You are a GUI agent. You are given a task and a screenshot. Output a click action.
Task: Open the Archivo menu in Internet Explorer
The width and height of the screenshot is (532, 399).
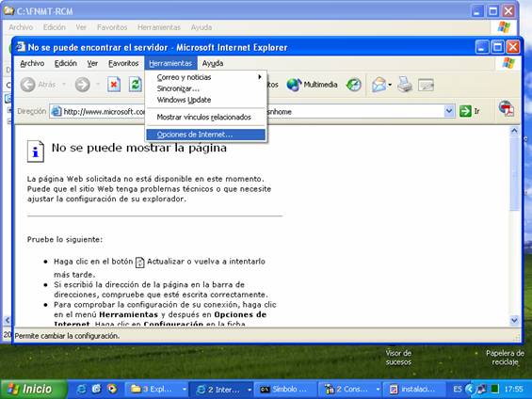32,63
